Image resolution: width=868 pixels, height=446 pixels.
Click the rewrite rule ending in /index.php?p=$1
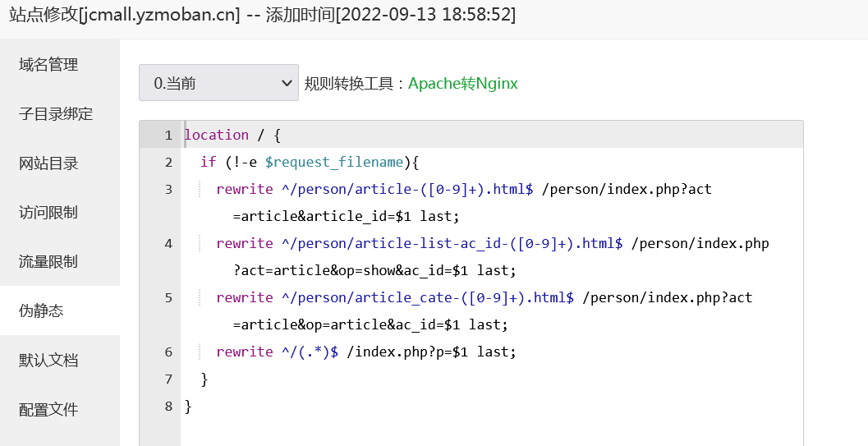coord(366,352)
